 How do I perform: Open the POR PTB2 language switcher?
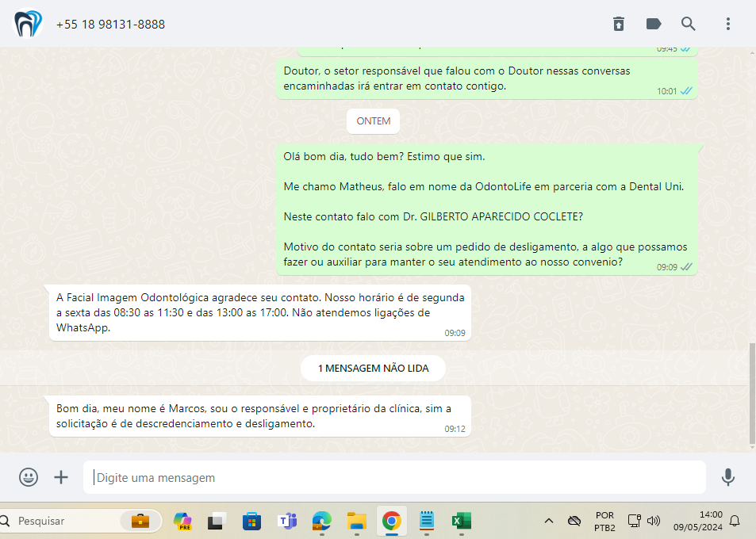pos(604,521)
